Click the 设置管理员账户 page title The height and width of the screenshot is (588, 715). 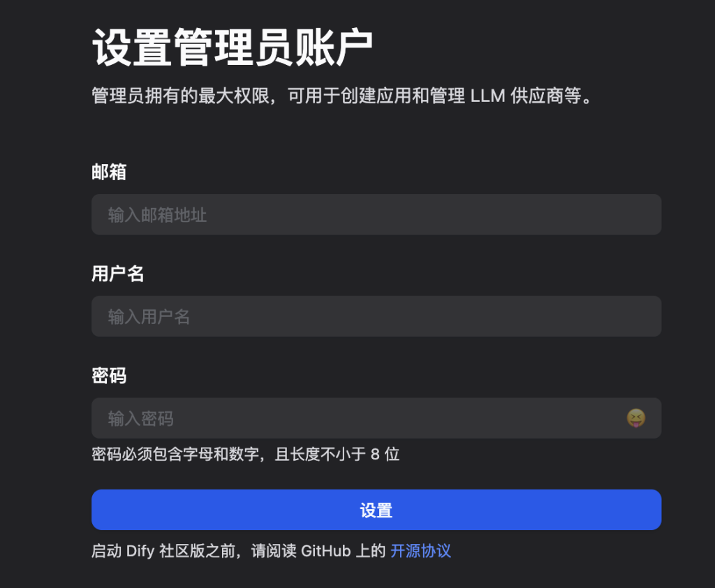[235, 43]
